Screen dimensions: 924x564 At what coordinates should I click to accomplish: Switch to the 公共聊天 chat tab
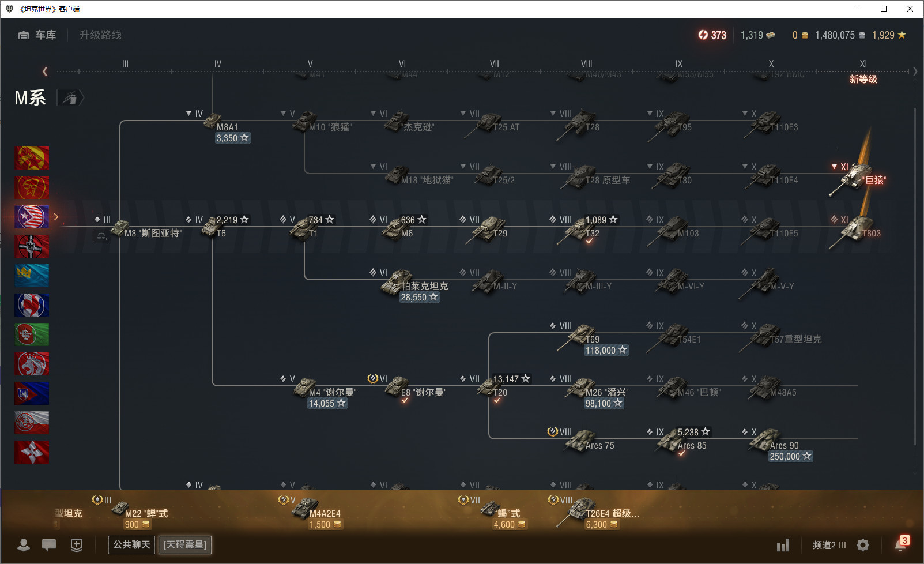(131, 545)
